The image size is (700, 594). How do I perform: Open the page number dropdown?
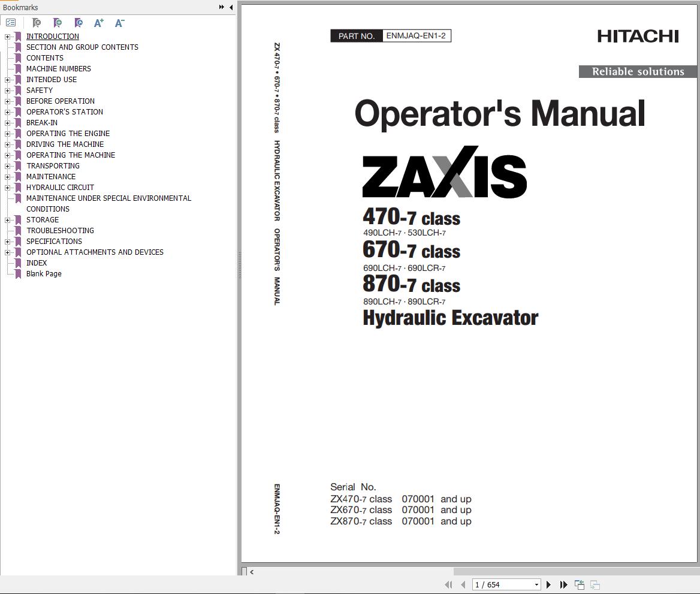(x=536, y=584)
